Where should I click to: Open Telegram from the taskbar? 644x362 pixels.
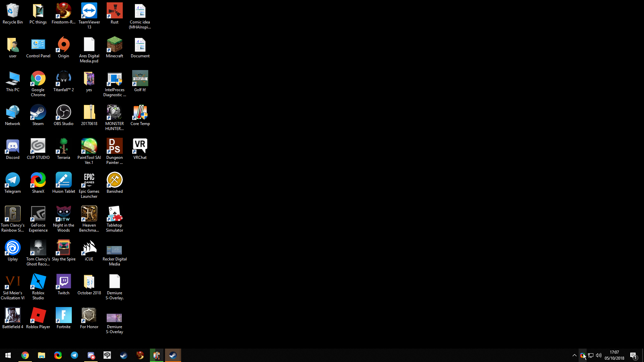click(74, 355)
